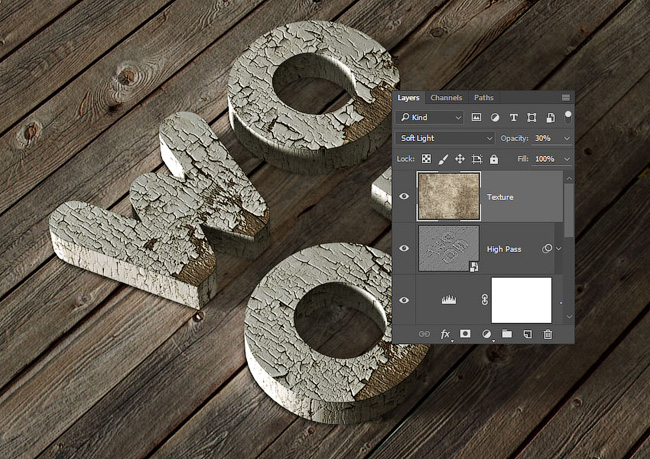Prevent auto-nesting in artboards lock icon
The image size is (650, 459).
(x=477, y=159)
